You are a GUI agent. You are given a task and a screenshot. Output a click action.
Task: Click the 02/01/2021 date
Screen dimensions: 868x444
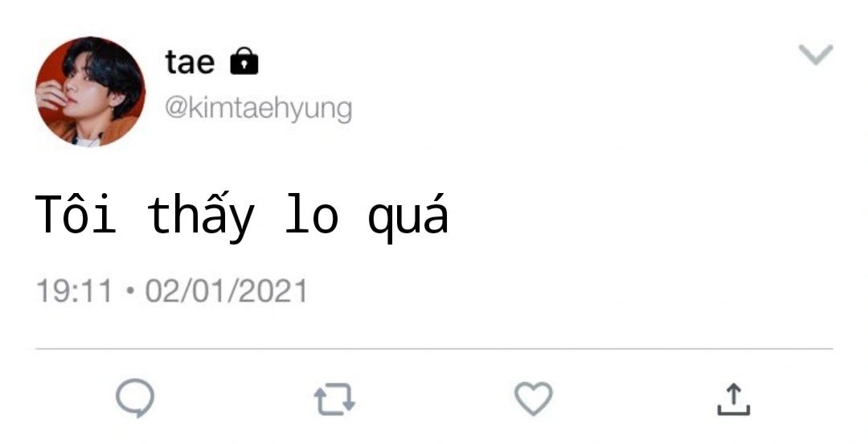[226, 291]
